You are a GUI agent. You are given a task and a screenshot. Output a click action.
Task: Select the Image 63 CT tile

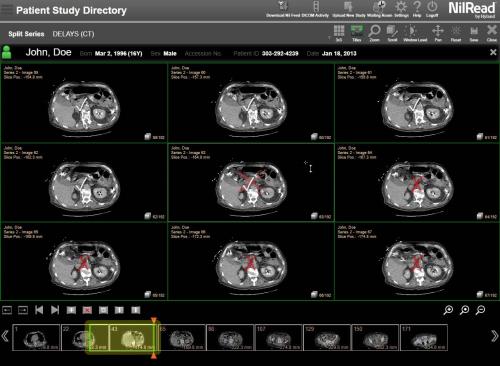click(x=251, y=183)
